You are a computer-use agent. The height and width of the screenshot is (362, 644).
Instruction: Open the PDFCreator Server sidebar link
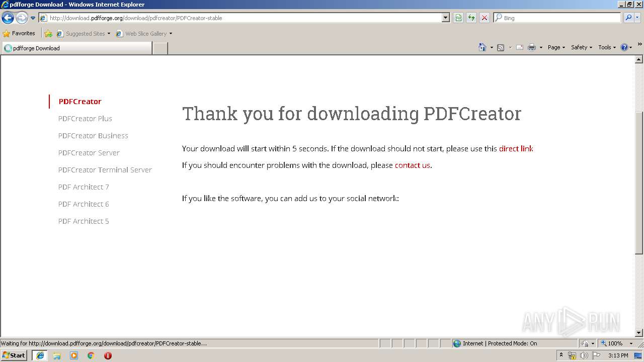pos(89,153)
